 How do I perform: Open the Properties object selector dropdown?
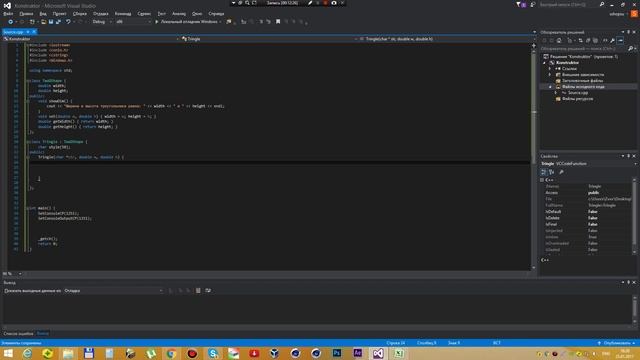tap(635, 164)
